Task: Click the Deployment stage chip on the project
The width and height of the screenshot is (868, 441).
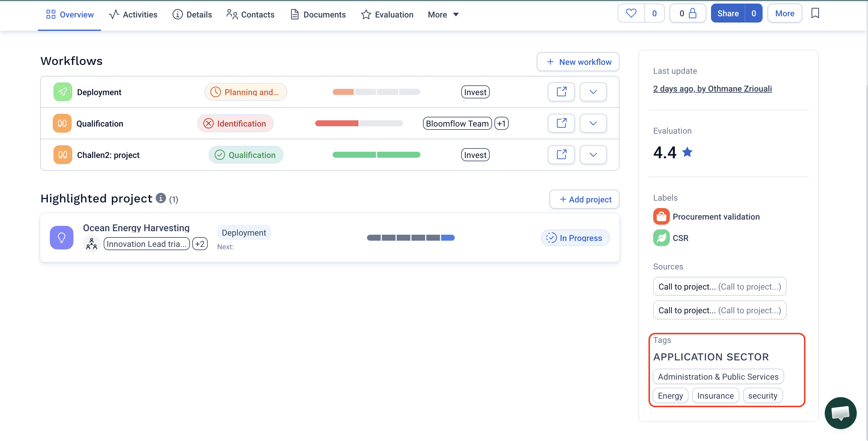Action: click(244, 232)
